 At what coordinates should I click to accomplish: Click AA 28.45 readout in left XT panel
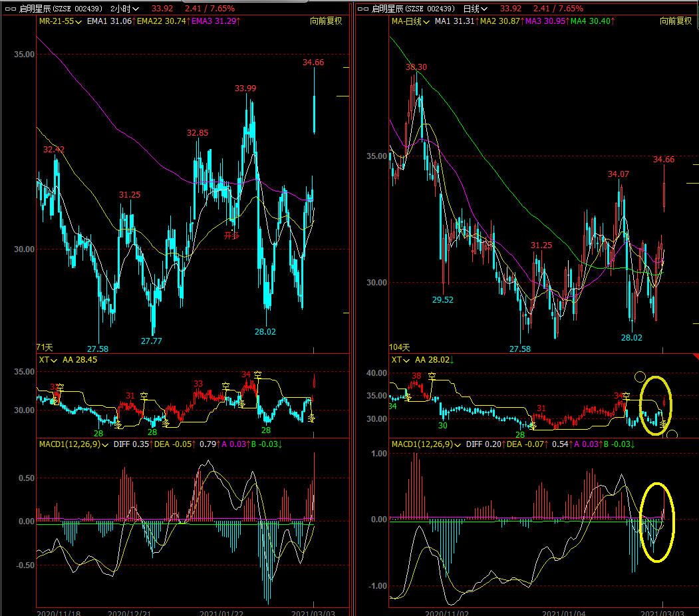[x=80, y=360]
